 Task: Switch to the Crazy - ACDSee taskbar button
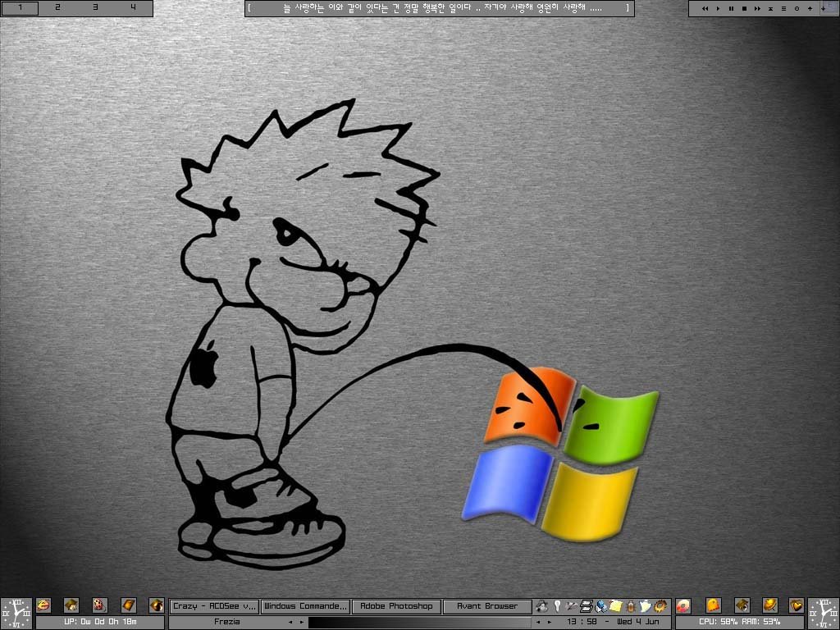pos(214,606)
